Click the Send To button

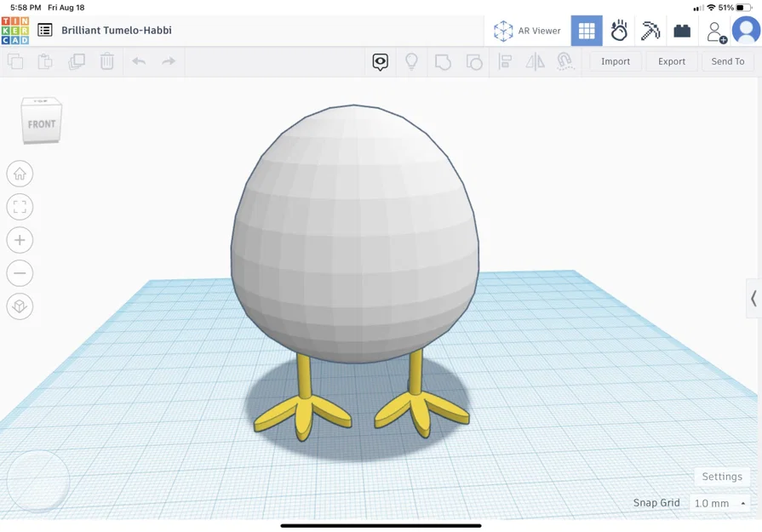(727, 61)
